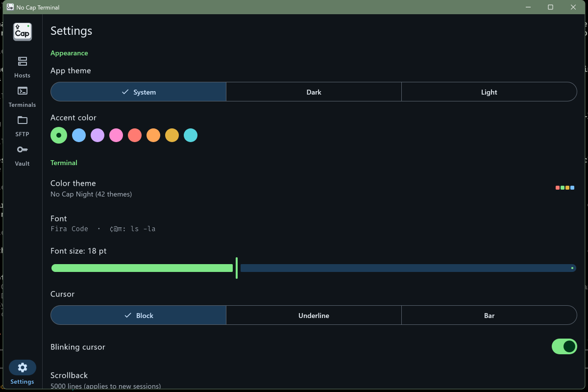Click the Settings gear icon
The height and width of the screenshot is (392, 588).
click(x=23, y=367)
